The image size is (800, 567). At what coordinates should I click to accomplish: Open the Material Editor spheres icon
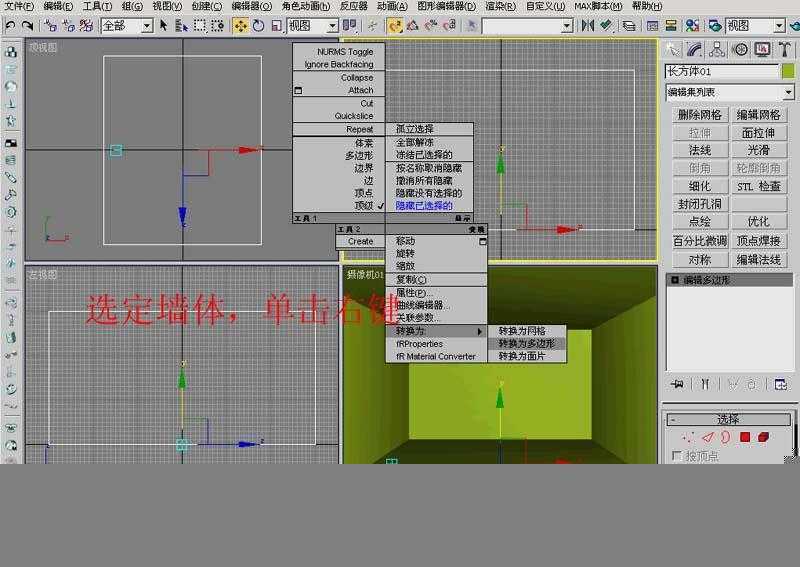point(692,25)
